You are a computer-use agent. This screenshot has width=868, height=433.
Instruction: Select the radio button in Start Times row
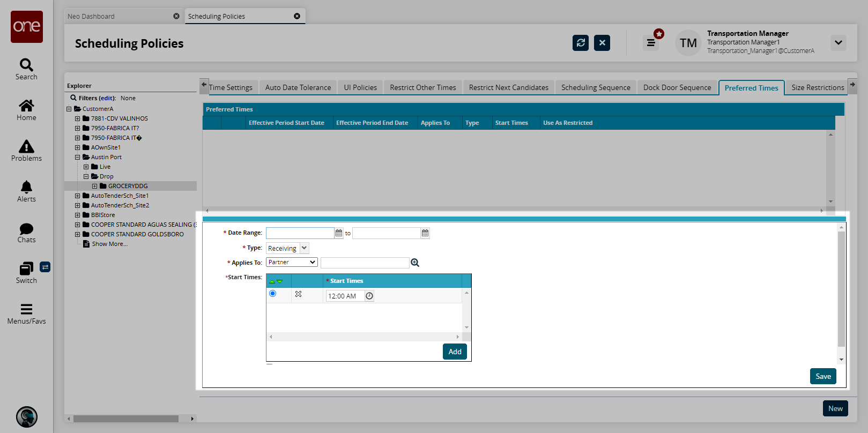[x=273, y=294]
